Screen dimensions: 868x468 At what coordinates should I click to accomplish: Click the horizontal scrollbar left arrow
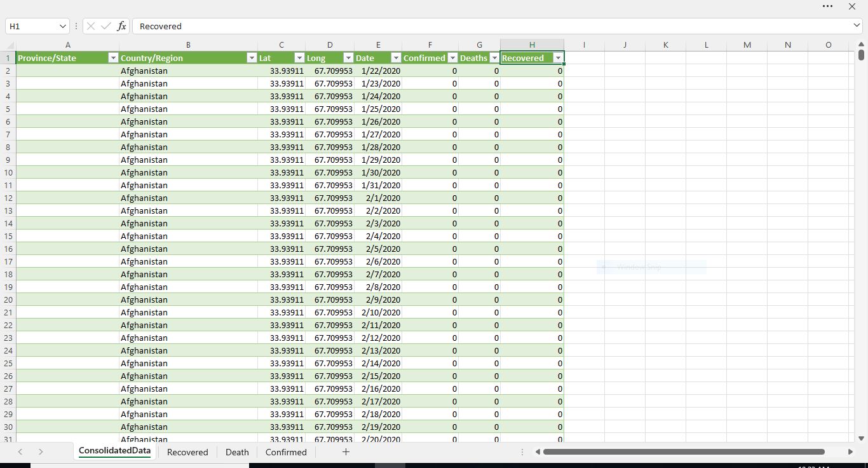tap(538, 451)
